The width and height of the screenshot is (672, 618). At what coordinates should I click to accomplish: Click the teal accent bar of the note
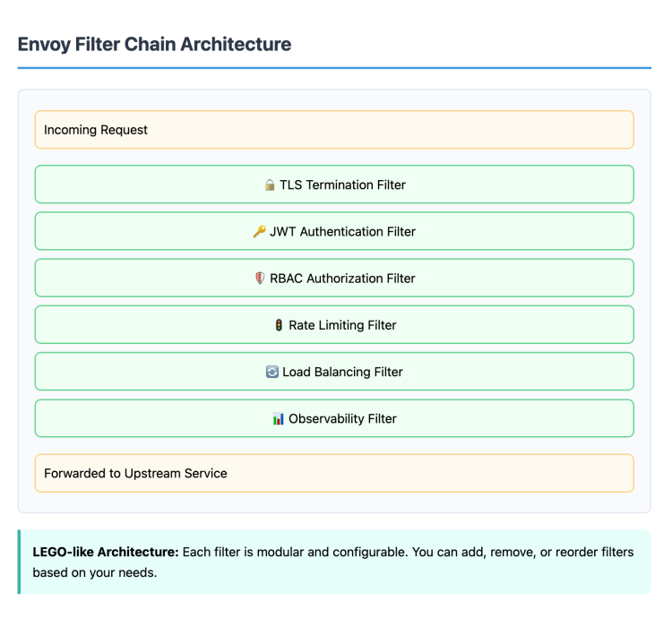(20, 562)
